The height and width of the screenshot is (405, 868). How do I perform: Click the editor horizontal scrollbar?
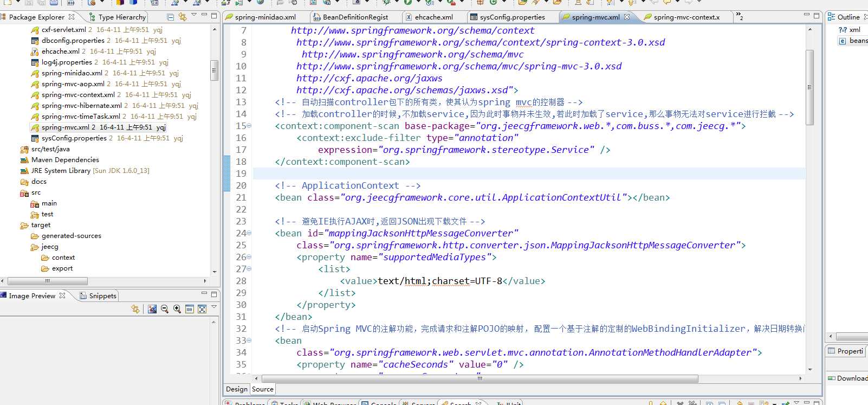pyautogui.click(x=481, y=378)
